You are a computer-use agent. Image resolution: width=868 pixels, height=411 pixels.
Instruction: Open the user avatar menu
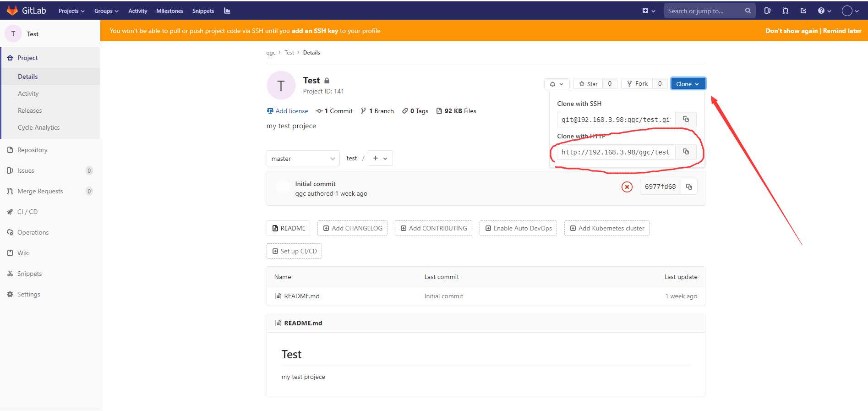click(x=850, y=11)
